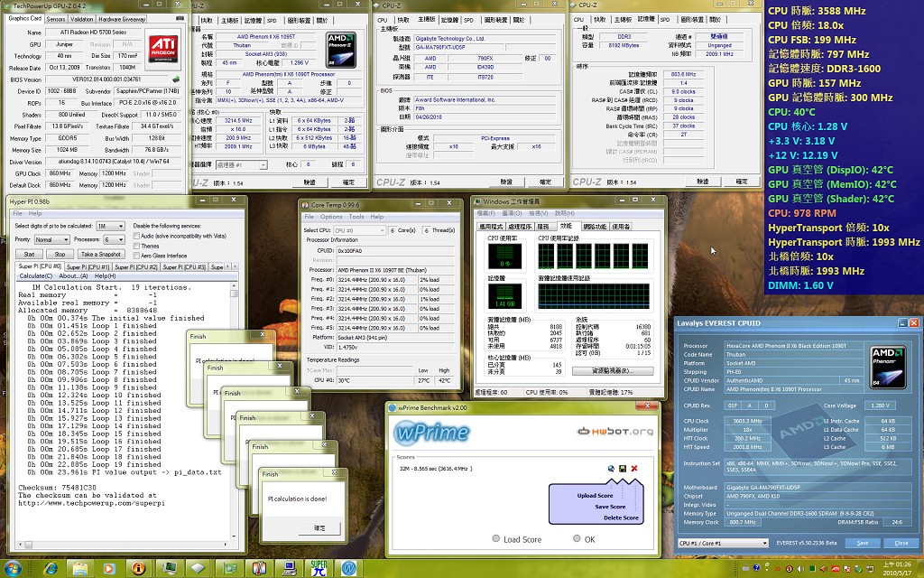
Task: Click AMD Phenom logo in EVEREST CPUID
Action: tap(888, 367)
